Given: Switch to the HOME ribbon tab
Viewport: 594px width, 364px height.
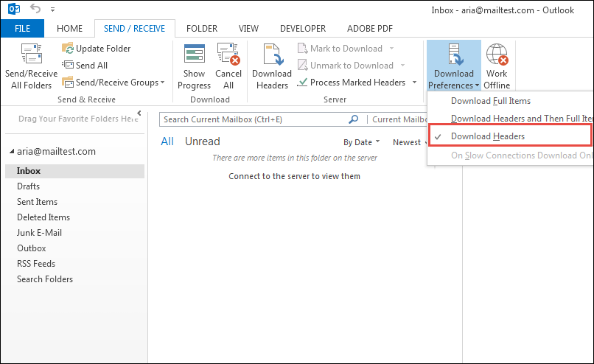Looking at the screenshot, I should (70, 29).
